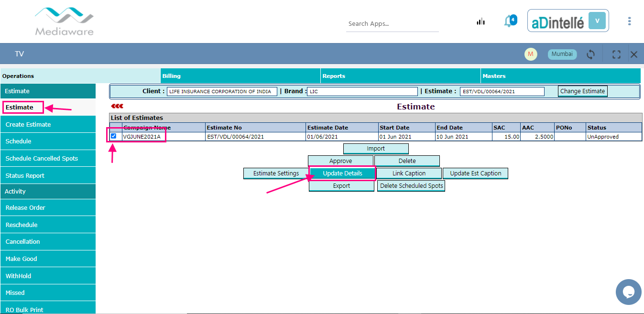Image resolution: width=644 pixels, height=314 pixels.
Task: Open Missed in the sidebar
Action: pos(48,292)
